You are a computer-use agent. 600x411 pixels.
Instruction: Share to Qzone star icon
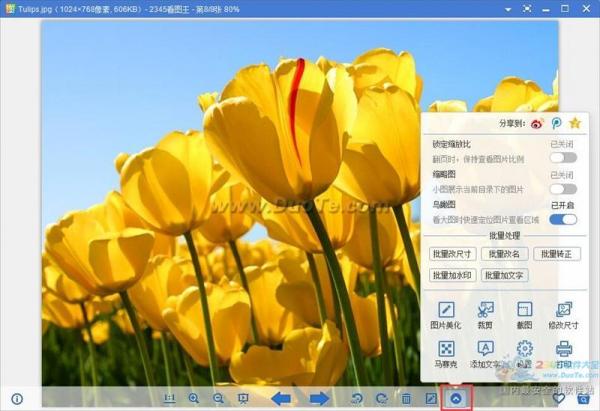point(575,123)
